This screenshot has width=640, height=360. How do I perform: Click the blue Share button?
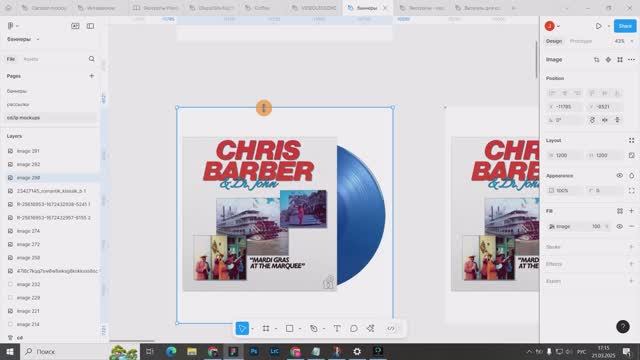click(x=625, y=26)
